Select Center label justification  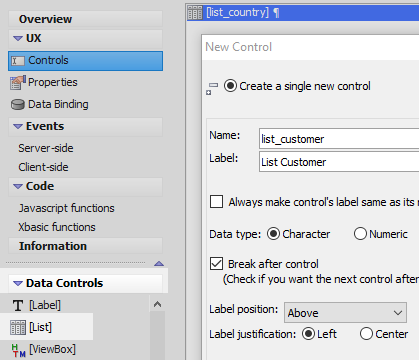[x=366, y=334]
